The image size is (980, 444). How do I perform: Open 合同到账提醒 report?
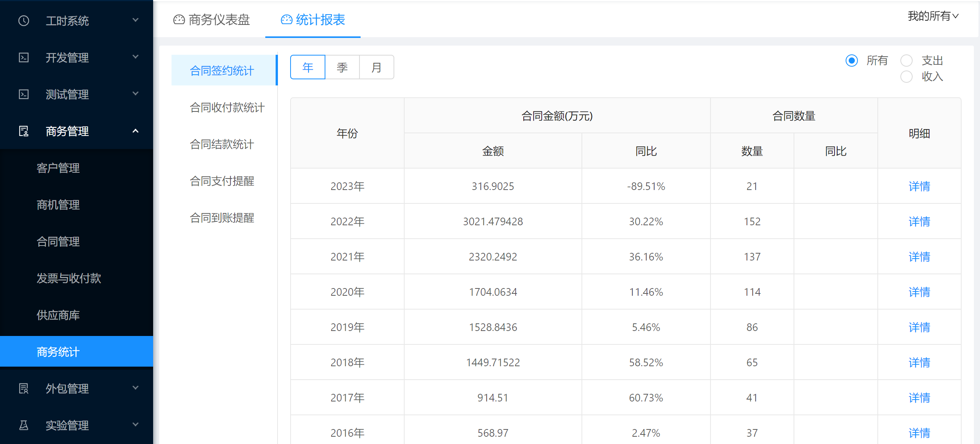click(224, 218)
